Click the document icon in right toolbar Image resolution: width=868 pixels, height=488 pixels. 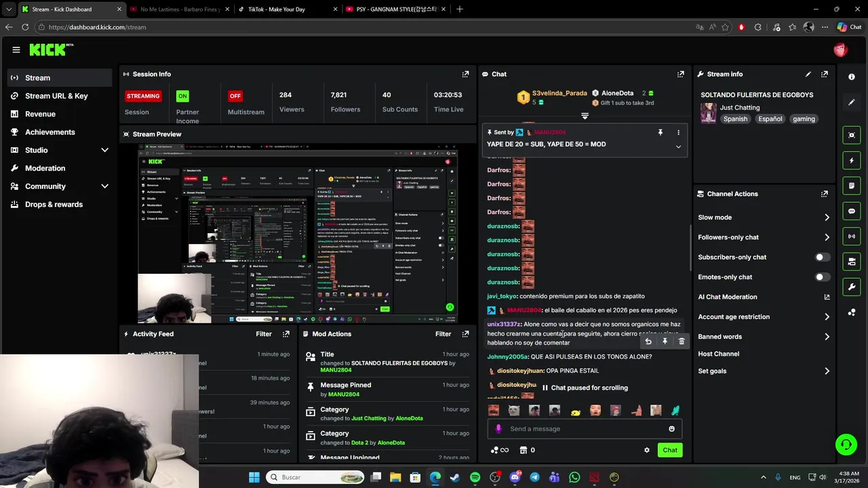pyautogui.click(x=852, y=186)
